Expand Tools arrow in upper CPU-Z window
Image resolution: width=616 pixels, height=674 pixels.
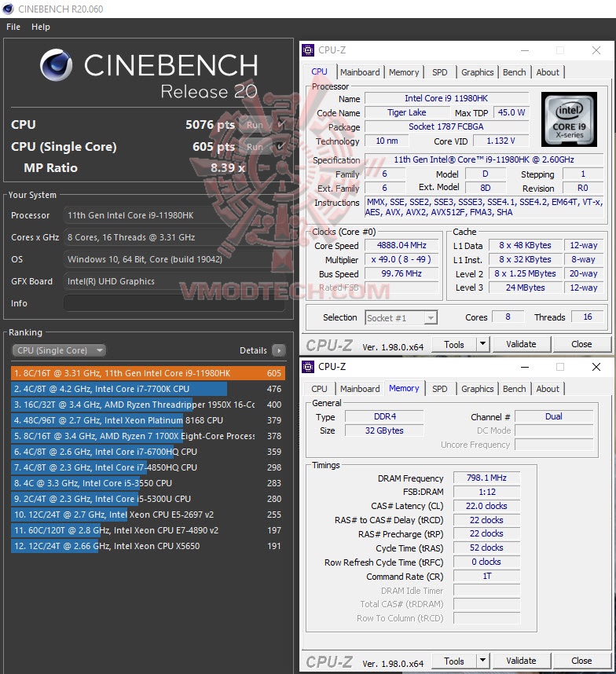coord(483,344)
